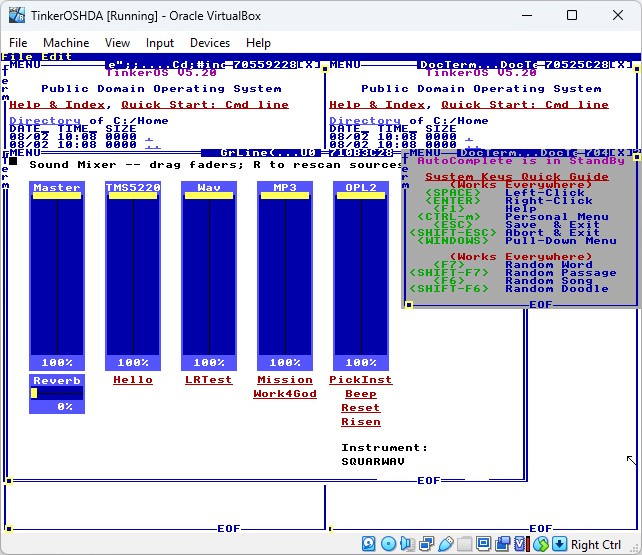This screenshot has width=642, height=555.
Task: Click the Mission link under MP3
Action: point(285,380)
